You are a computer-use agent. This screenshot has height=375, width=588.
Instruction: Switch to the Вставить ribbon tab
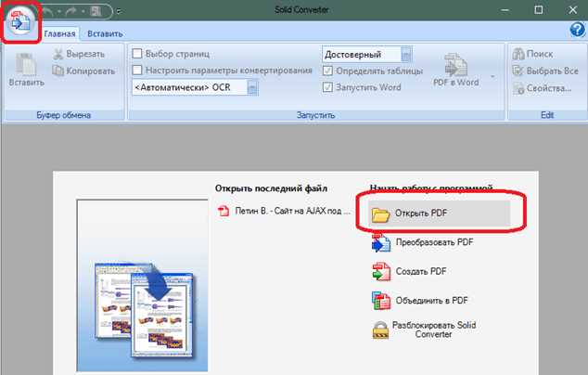pos(105,33)
